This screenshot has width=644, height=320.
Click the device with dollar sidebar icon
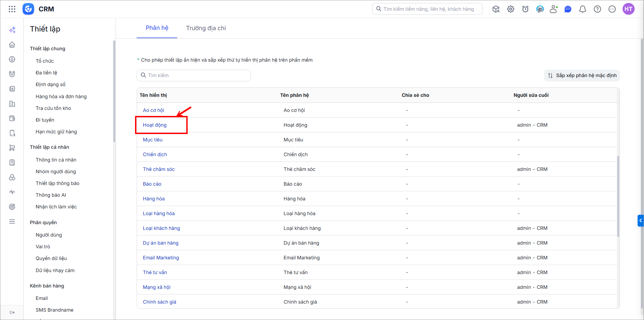click(12, 133)
